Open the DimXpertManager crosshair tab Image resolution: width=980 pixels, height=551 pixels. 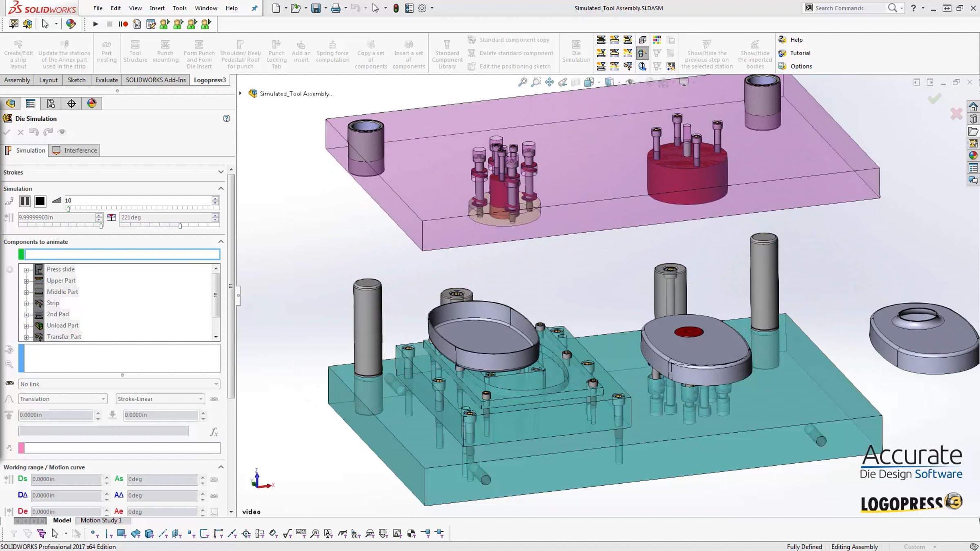click(x=71, y=104)
